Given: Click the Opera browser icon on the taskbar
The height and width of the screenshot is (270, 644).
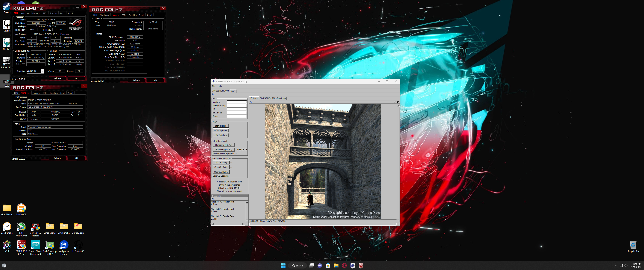Looking at the screenshot, I should (344, 265).
